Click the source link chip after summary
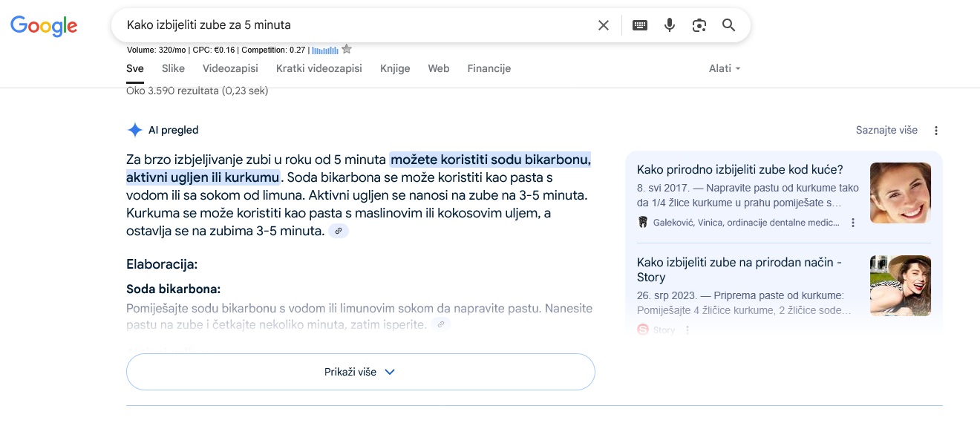Screen dimensions: 980x426 pos(338,232)
